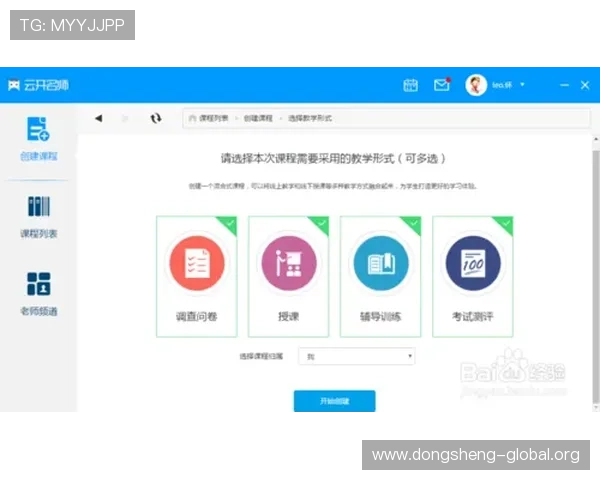The height and width of the screenshot is (480, 600).
Task: Click the blue 开始创建 button
Action: click(334, 401)
